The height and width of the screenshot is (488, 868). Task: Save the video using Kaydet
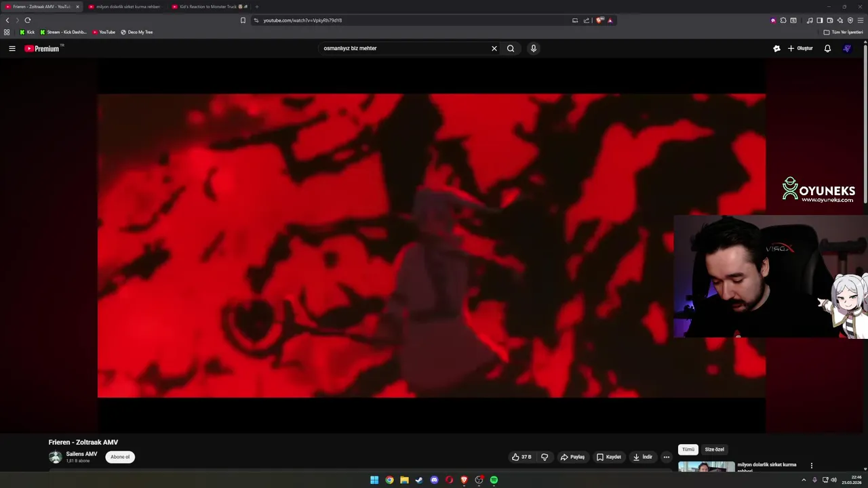pyautogui.click(x=609, y=457)
